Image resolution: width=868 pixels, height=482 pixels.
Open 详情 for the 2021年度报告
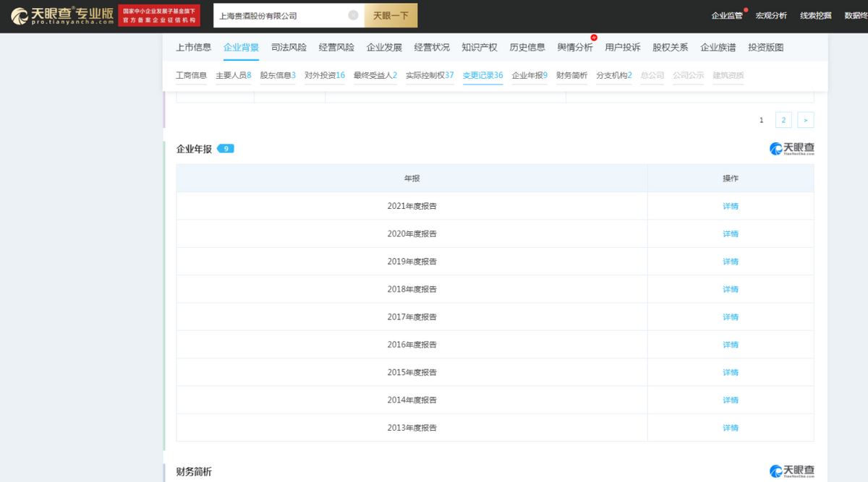[x=731, y=206]
